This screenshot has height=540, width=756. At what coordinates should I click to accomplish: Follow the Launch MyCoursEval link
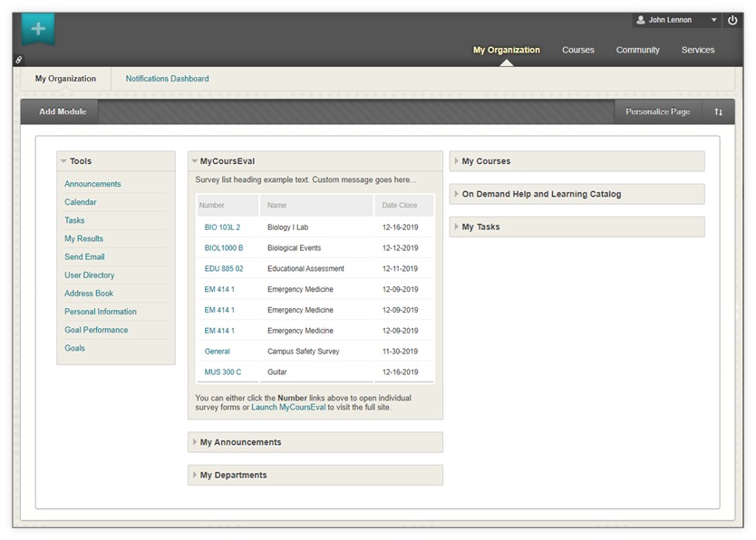(288, 408)
